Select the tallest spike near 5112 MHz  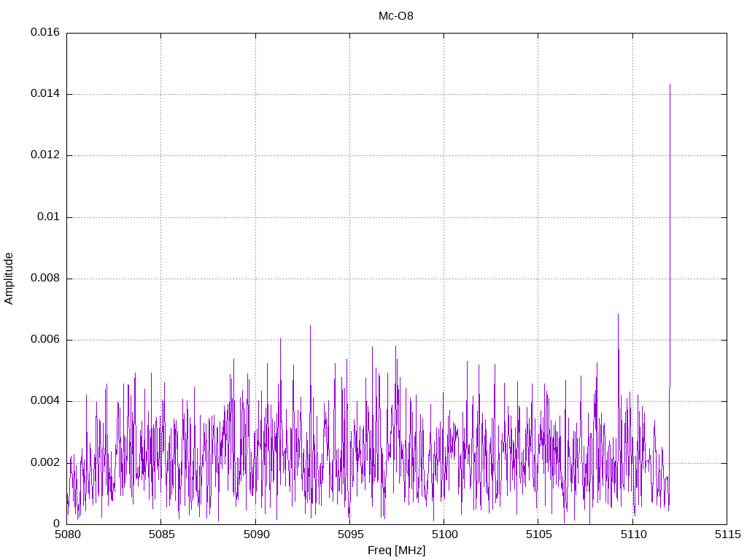pos(670,85)
